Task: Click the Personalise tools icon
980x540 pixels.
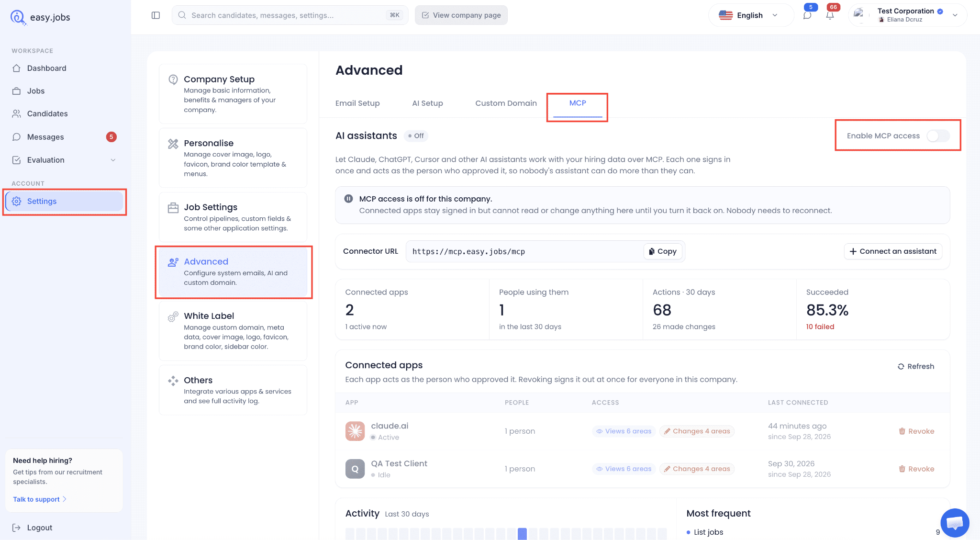Action: tap(173, 144)
